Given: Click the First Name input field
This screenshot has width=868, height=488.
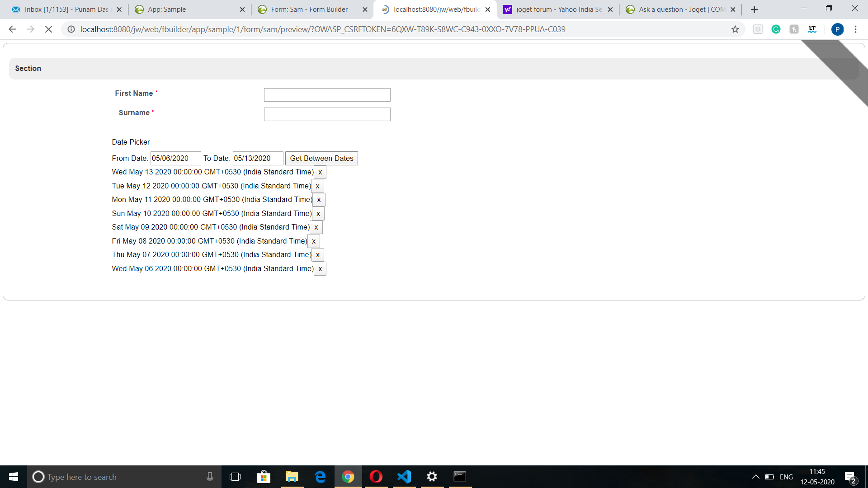Looking at the screenshot, I should [x=327, y=95].
